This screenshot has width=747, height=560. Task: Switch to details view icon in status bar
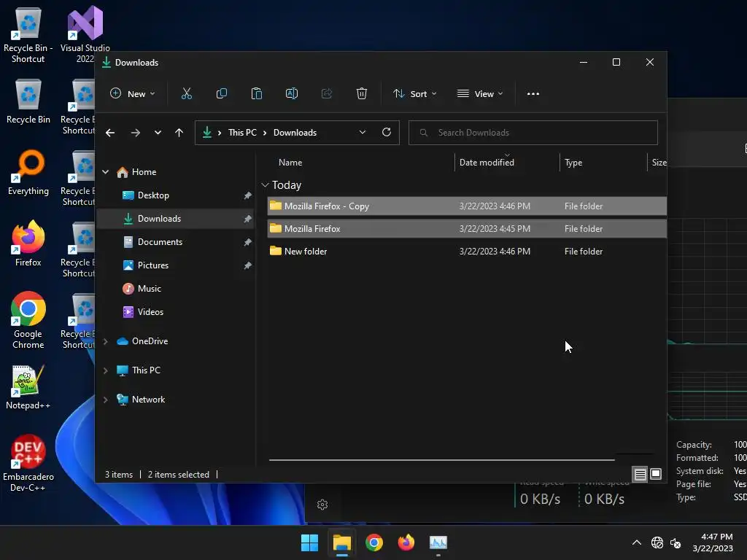pos(640,474)
